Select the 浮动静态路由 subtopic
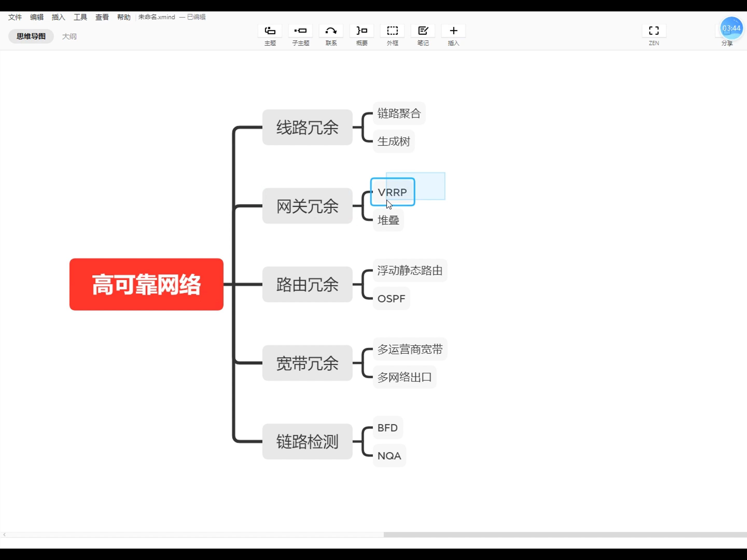The height and width of the screenshot is (560, 747). click(x=410, y=271)
